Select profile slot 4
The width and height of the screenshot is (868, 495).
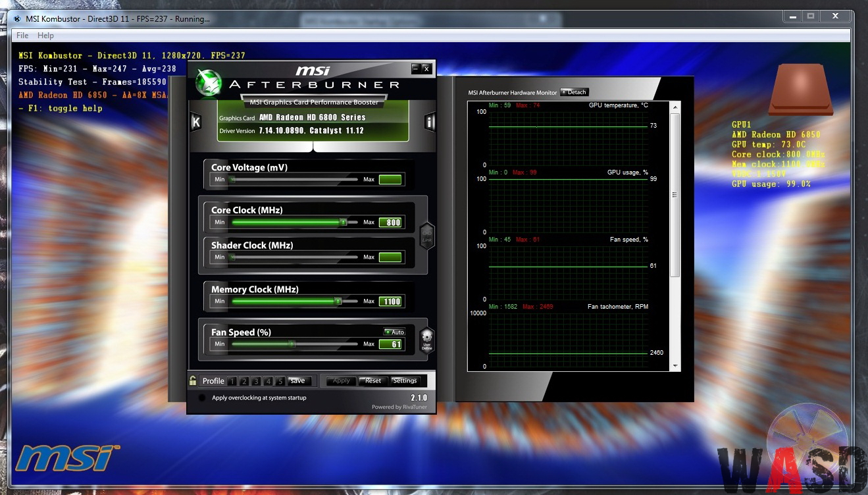click(x=268, y=381)
